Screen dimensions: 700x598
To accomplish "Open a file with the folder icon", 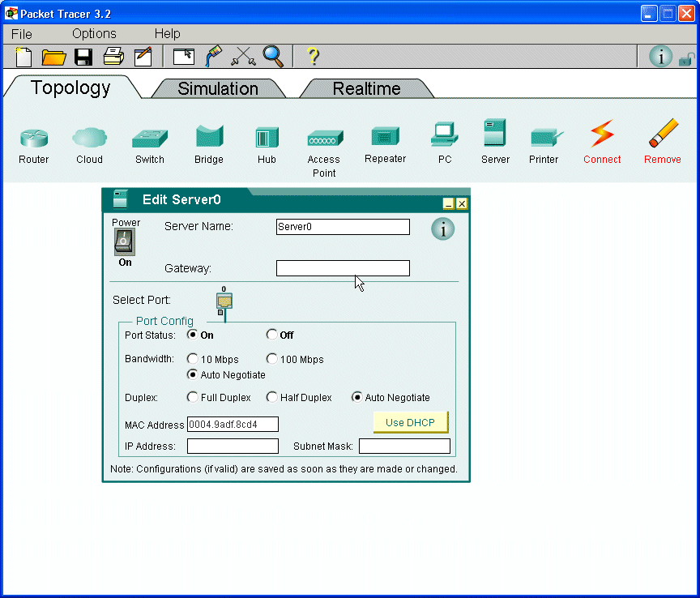I will (x=53, y=58).
